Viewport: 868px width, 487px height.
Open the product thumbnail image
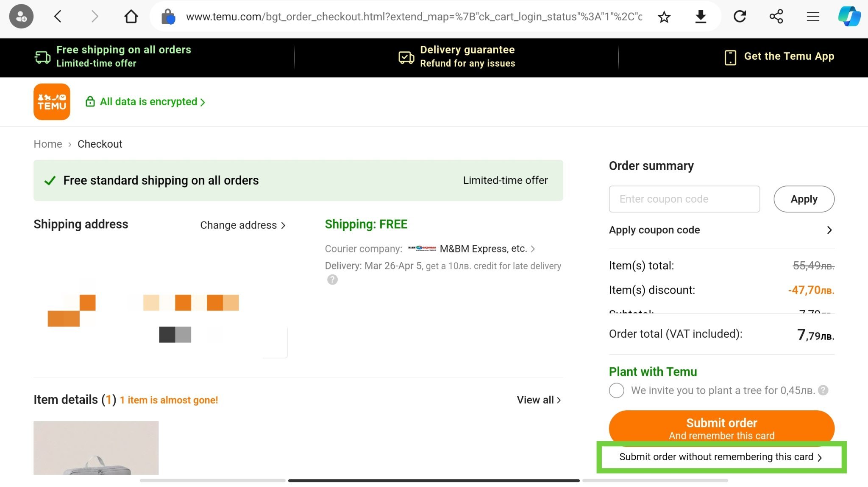96,448
